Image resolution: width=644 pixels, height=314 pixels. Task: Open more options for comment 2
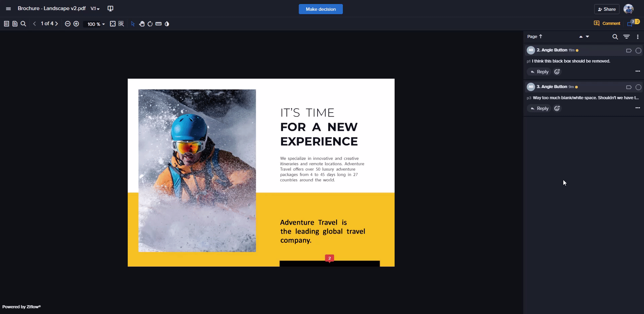tap(638, 71)
